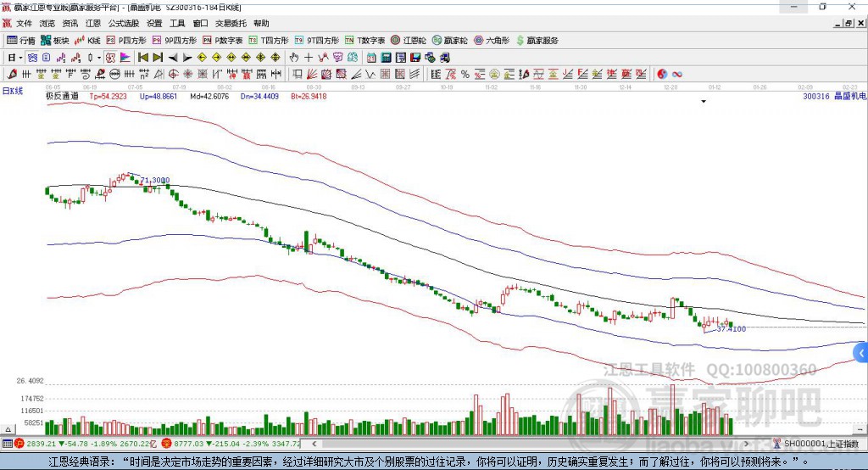Jump to last bar with skip-to-end icon

[x=158, y=58]
